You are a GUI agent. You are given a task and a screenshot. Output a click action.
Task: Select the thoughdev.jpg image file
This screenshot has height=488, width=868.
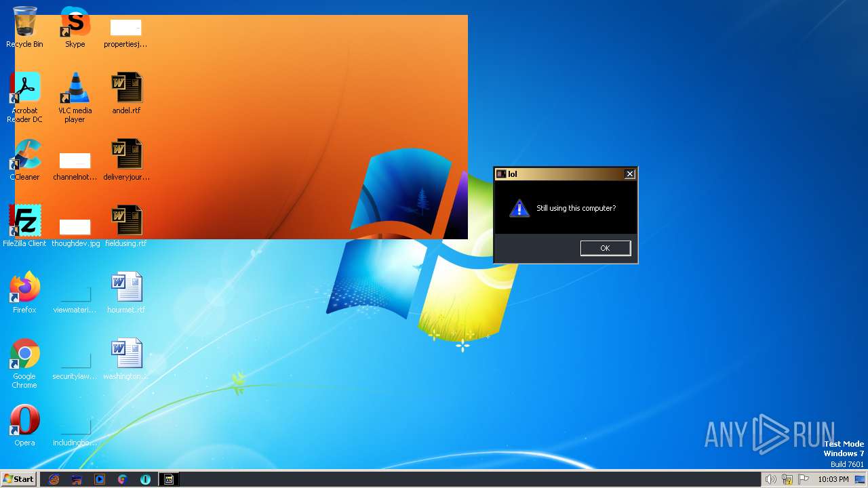(x=75, y=232)
